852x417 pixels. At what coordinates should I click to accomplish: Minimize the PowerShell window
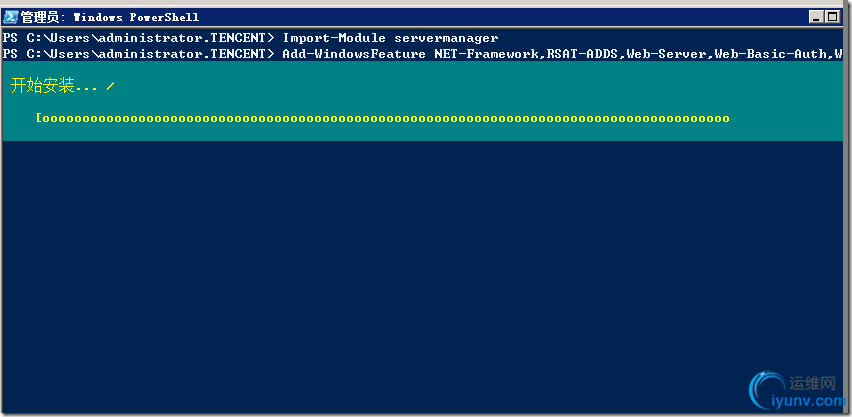(x=817, y=17)
